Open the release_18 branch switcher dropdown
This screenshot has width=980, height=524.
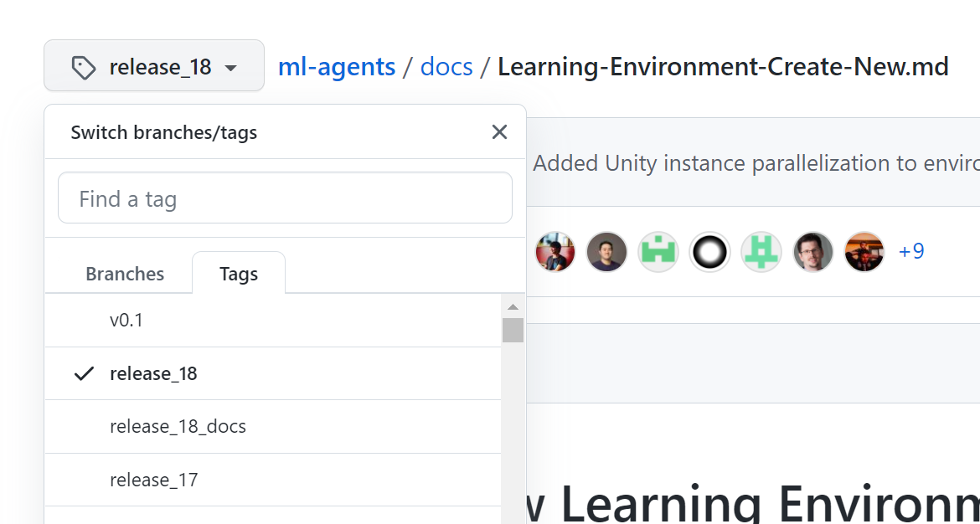click(x=153, y=66)
